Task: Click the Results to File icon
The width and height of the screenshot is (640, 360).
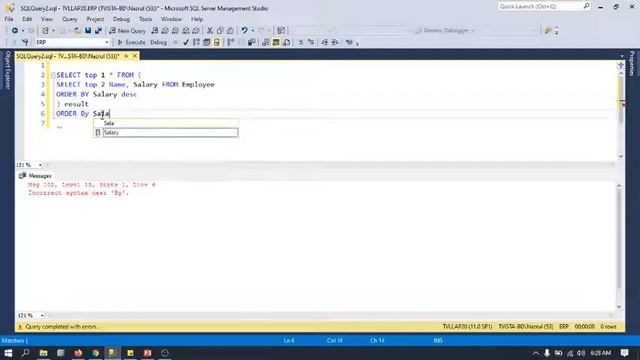Action: click(x=287, y=42)
